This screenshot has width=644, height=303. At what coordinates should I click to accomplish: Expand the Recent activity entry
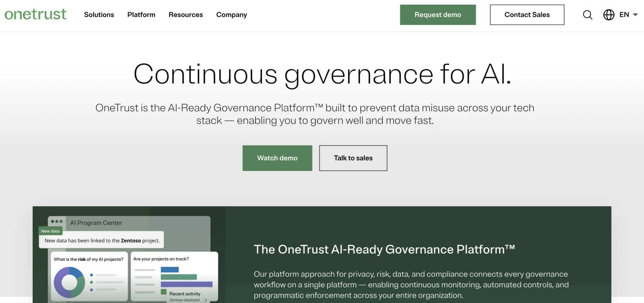pyautogui.click(x=206, y=300)
